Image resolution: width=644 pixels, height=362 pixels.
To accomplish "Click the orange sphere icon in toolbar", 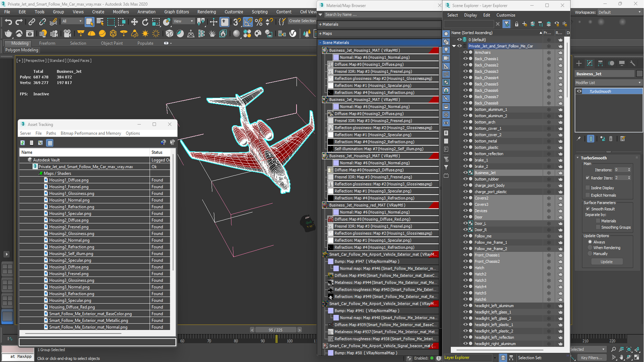I will pyautogui.click(x=102, y=34).
